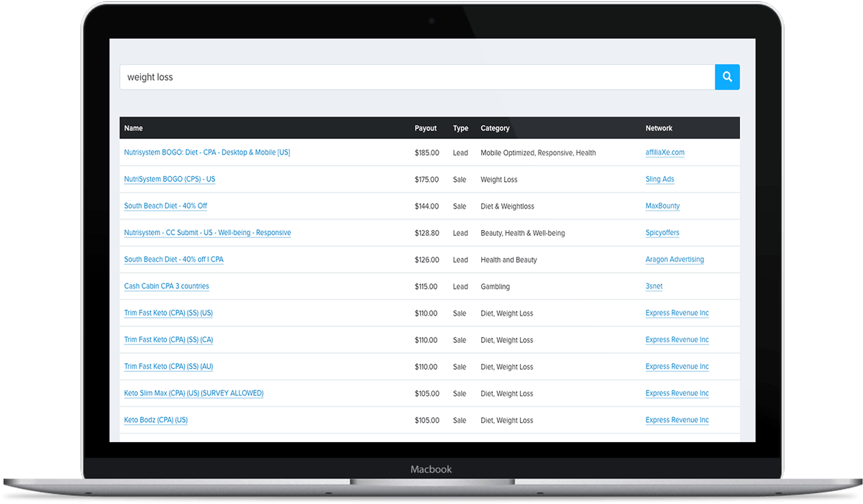Visit the 3snet network link

[654, 286]
